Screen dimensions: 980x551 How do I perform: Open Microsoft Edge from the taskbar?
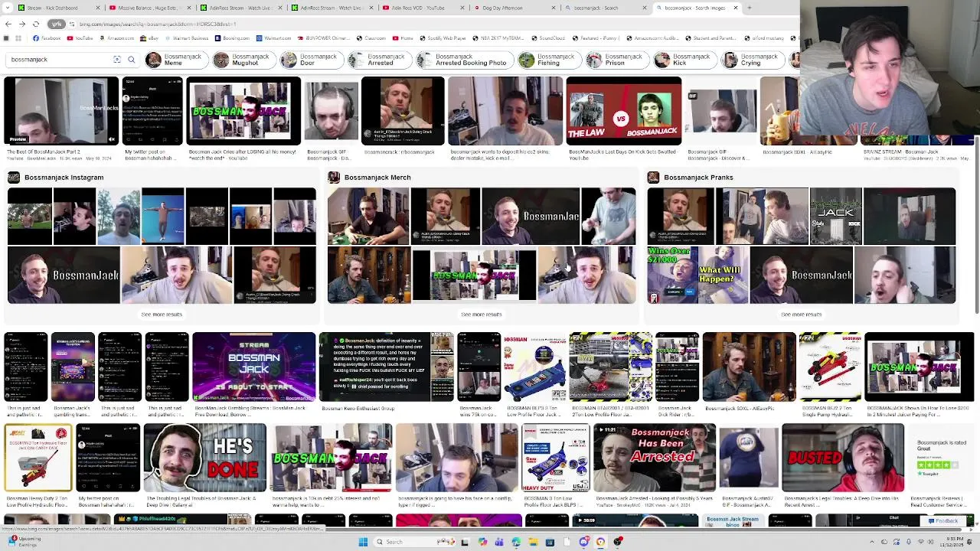[x=516, y=542]
